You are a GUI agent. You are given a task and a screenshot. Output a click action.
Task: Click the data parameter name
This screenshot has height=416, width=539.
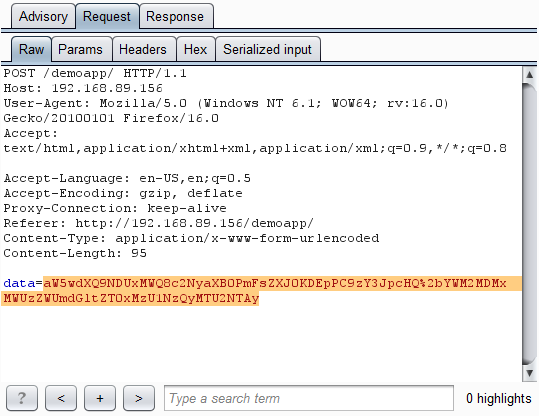click(19, 283)
